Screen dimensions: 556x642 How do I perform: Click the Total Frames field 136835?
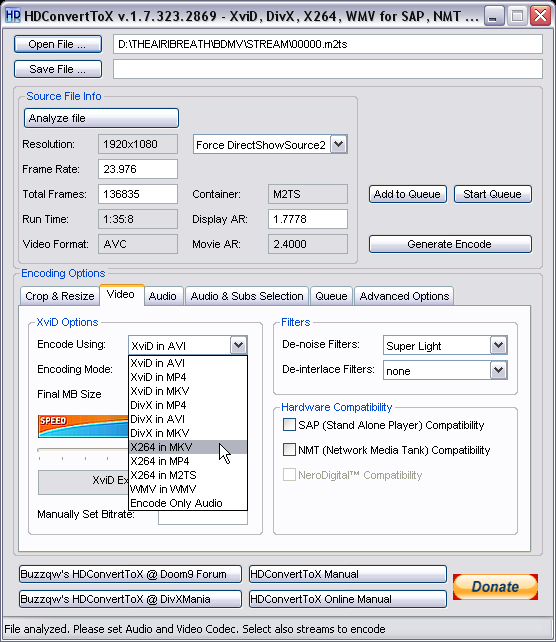click(x=138, y=194)
